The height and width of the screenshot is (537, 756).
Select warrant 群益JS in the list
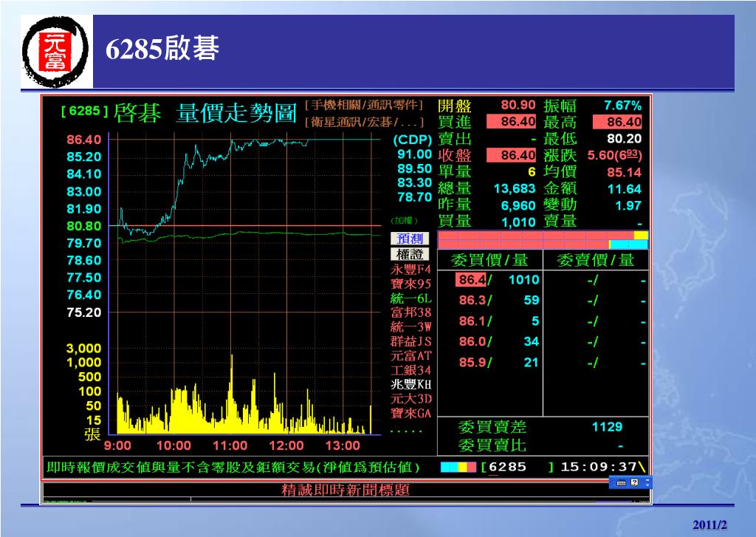[x=410, y=341]
